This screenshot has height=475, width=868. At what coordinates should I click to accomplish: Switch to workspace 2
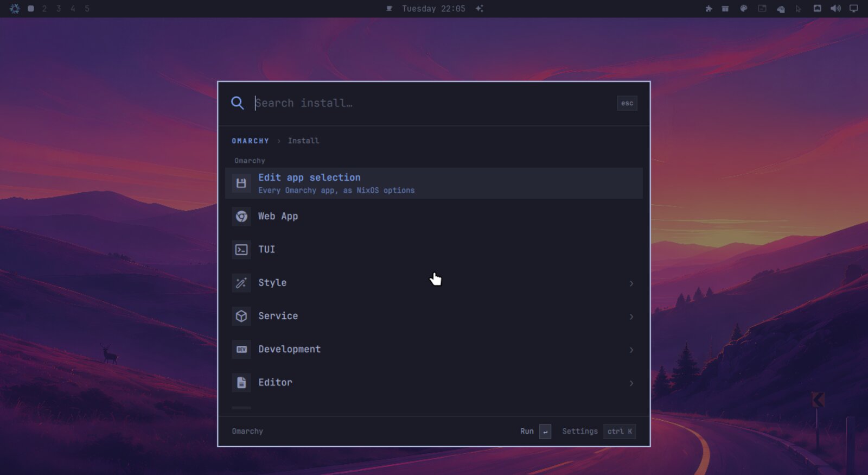44,9
